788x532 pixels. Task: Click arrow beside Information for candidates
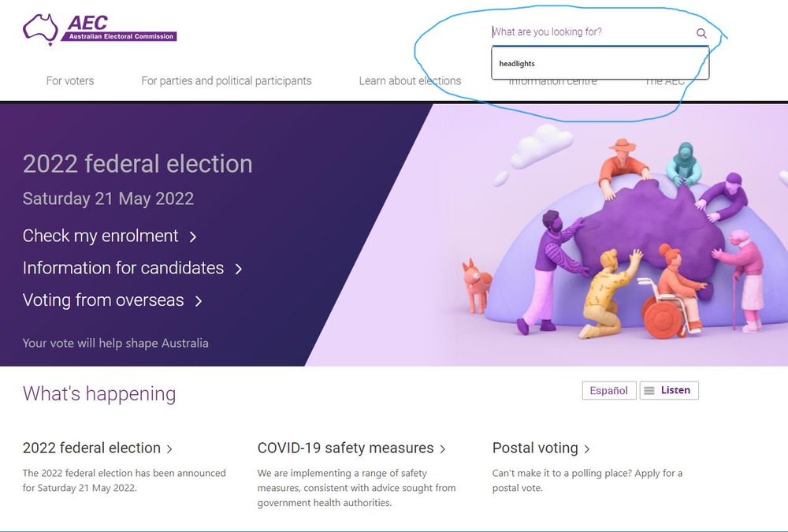coord(238,269)
